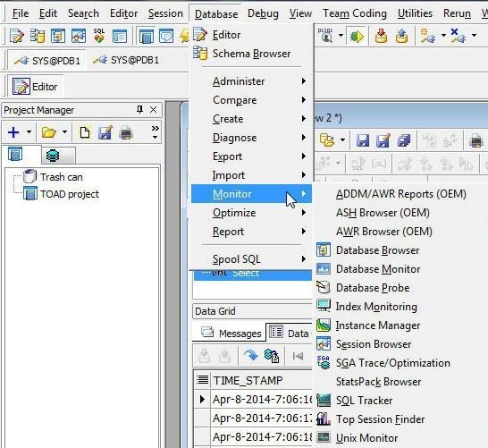Viewport: 488px width, 448px height.
Task: Open the Utilities menu
Action: click(x=415, y=13)
